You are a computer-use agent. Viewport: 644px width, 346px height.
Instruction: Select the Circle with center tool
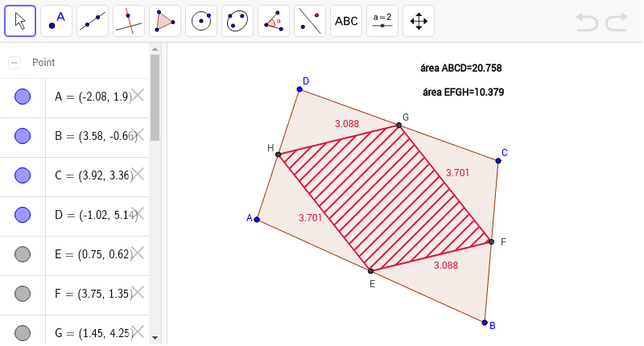pos(201,21)
